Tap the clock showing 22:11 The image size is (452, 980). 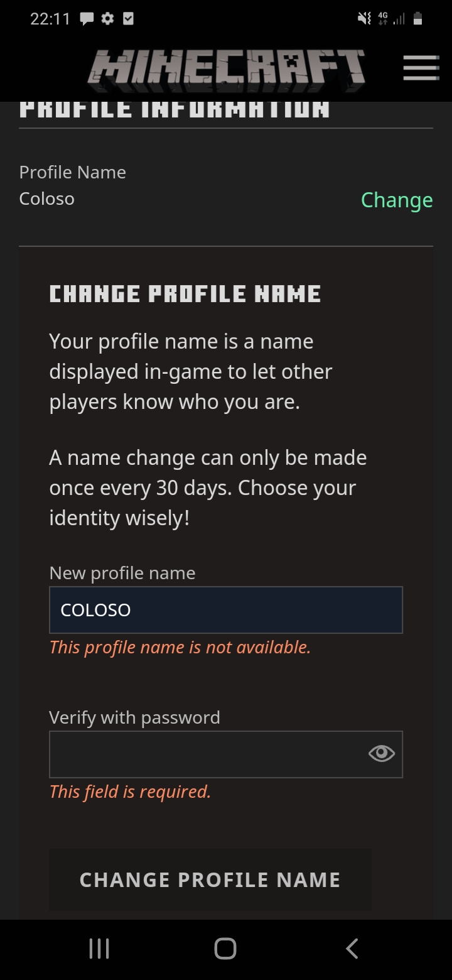(x=50, y=19)
